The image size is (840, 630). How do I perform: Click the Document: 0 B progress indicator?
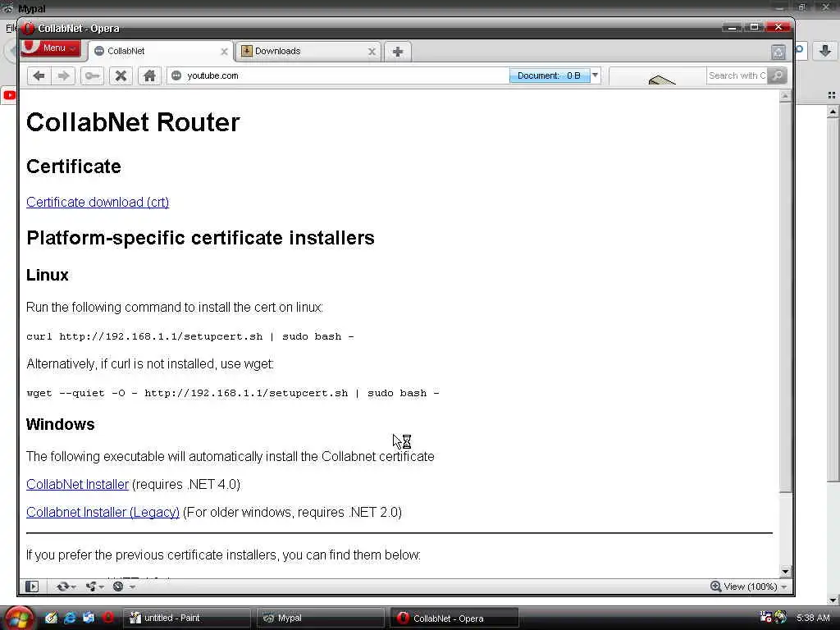pos(549,75)
